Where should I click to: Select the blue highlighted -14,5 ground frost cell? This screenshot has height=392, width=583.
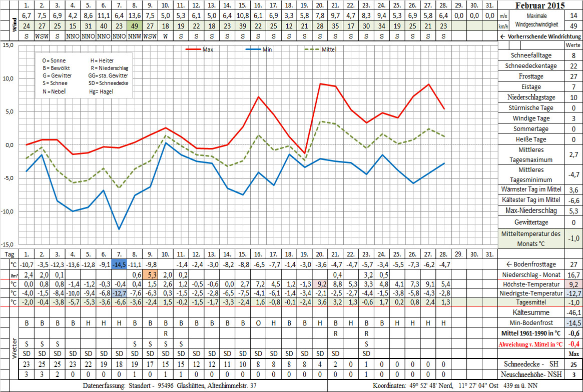119,264
